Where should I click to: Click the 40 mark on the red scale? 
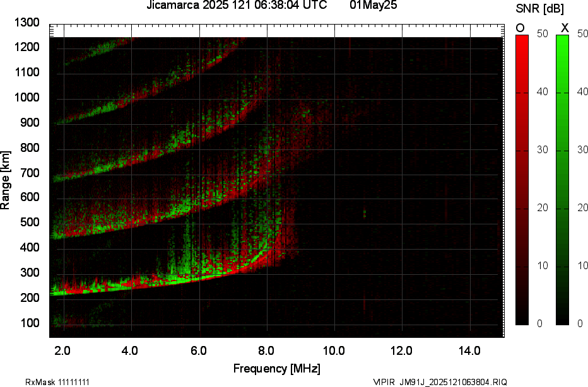[542, 92]
